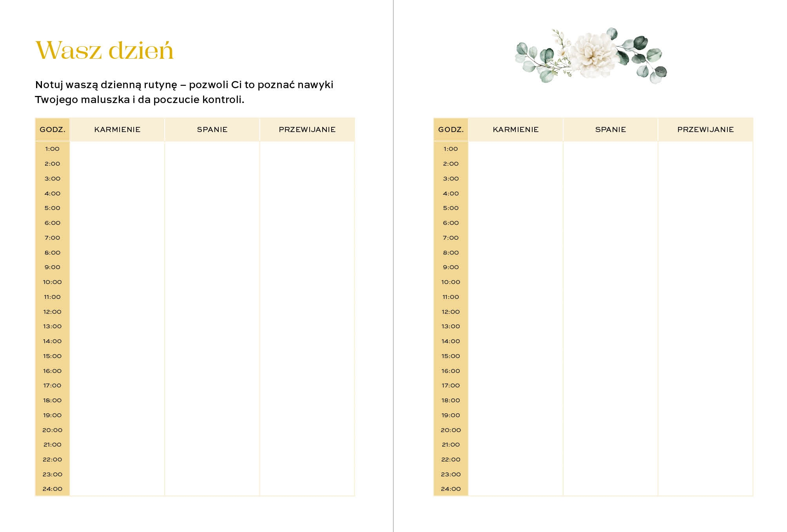
Task: Select SPANIE header in left table
Action: [212, 130]
